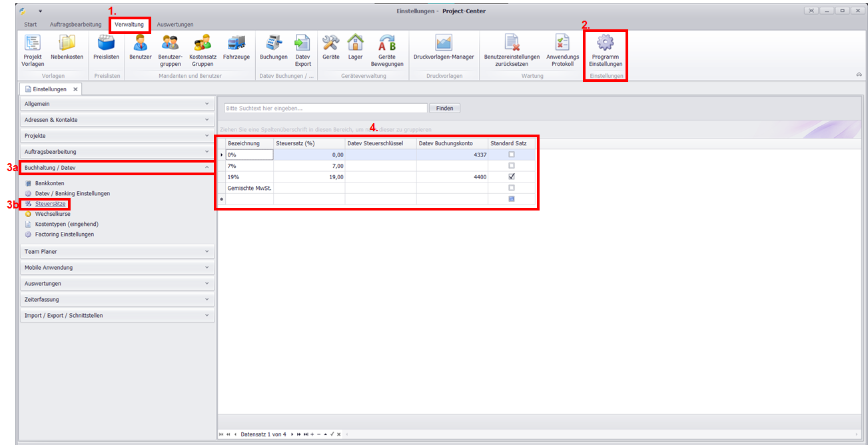Enable Standard Satz for 0% row
This screenshot has height=445, width=868.
coord(511,155)
